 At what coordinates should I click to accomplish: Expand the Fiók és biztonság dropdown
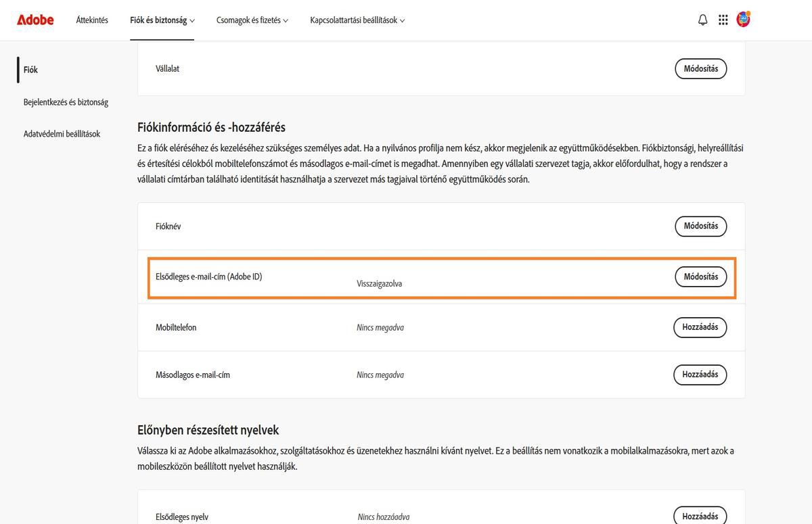(161, 20)
